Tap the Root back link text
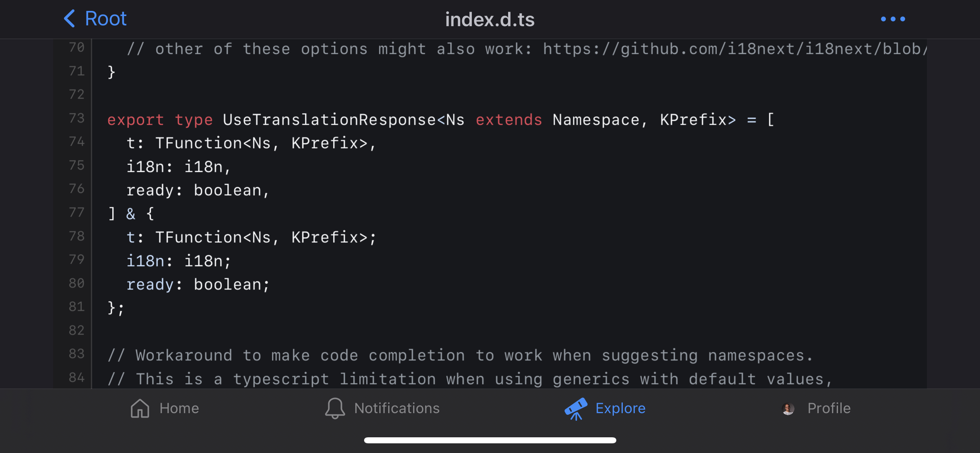The image size is (980, 453). pos(106,19)
